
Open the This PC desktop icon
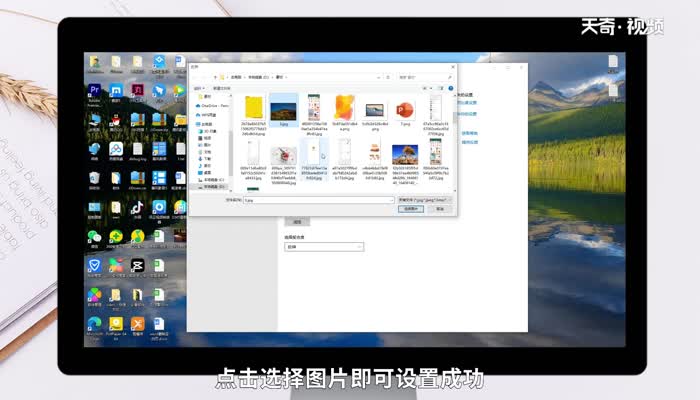(x=94, y=121)
